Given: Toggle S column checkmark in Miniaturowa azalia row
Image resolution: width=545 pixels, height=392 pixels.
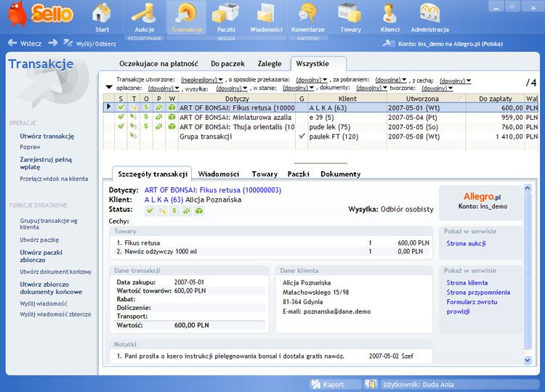Looking at the screenshot, I should point(121,117).
